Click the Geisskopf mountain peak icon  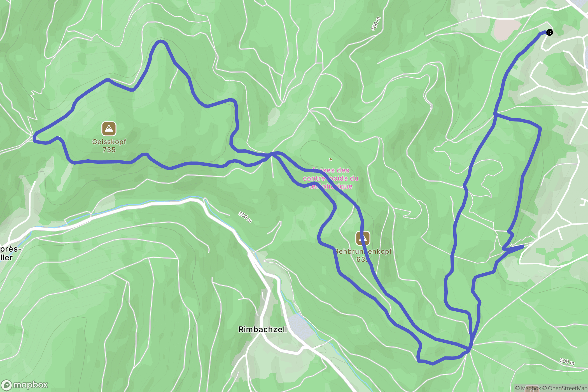(109, 129)
